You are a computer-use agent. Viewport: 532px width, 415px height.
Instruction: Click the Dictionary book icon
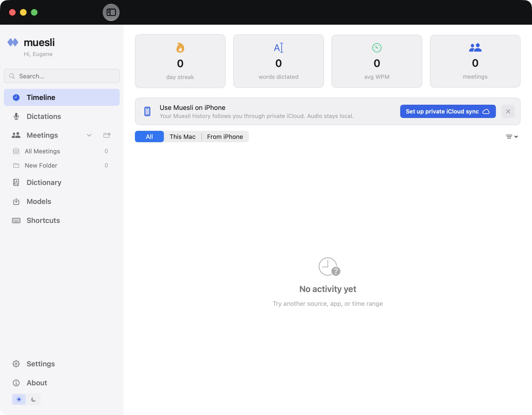16,182
